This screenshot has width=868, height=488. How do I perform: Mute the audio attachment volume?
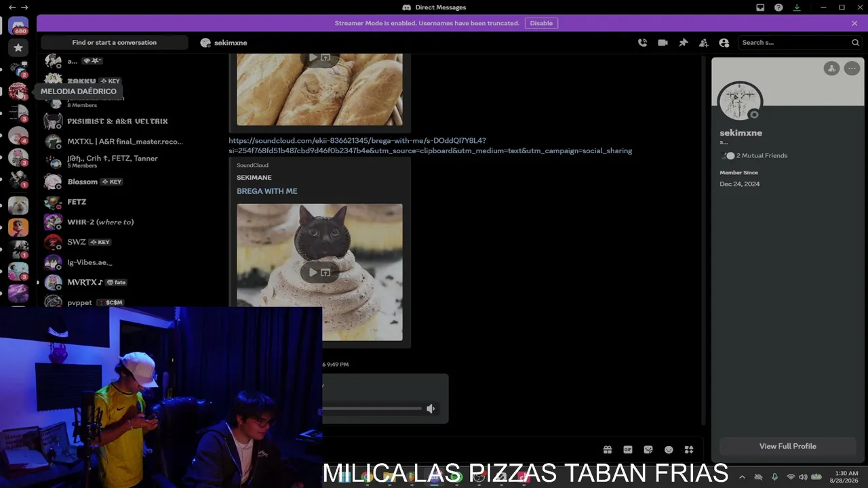tap(430, 409)
